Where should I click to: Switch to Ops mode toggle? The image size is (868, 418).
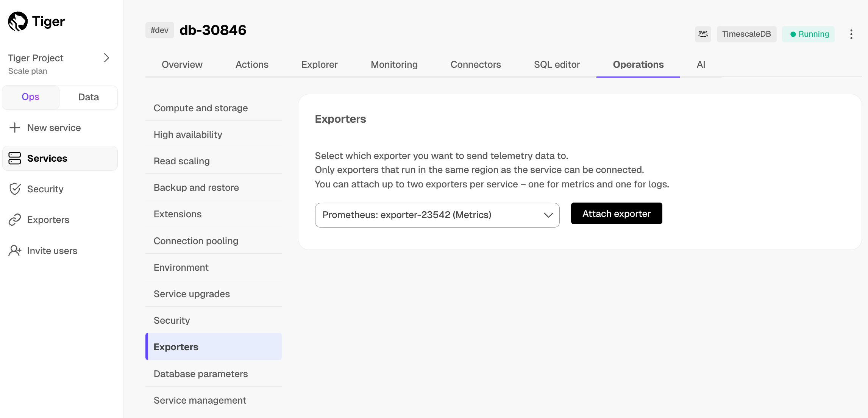[30, 97]
